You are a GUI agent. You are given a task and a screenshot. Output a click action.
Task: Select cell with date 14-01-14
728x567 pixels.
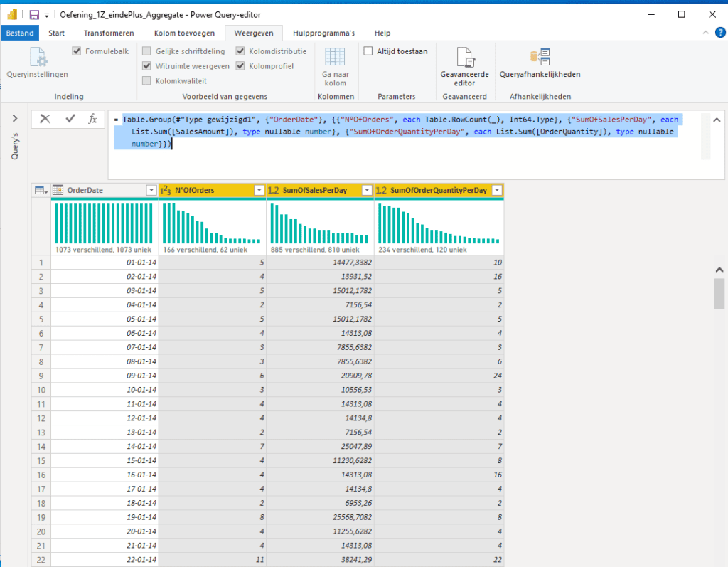pyautogui.click(x=105, y=446)
